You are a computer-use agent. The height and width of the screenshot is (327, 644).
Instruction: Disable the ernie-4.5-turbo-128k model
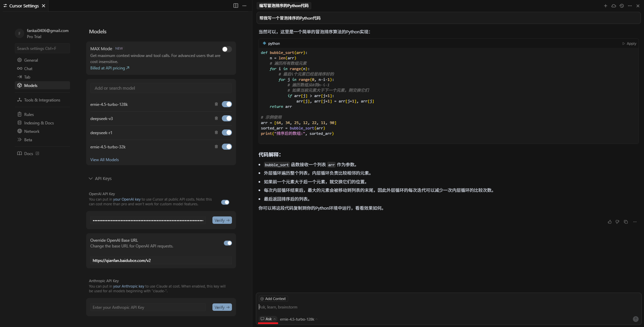pyautogui.click(x=227, y=104)
